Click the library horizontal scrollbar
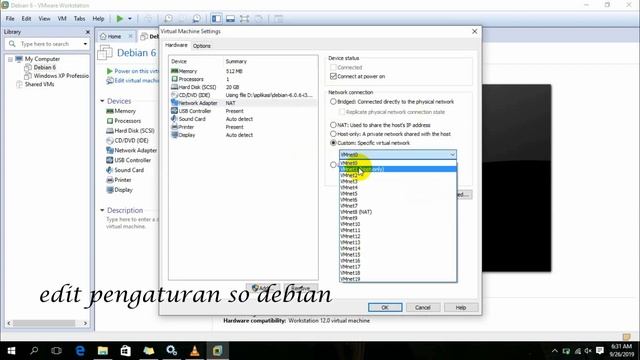This screenshot has height=360, width=640. (47, 323)
